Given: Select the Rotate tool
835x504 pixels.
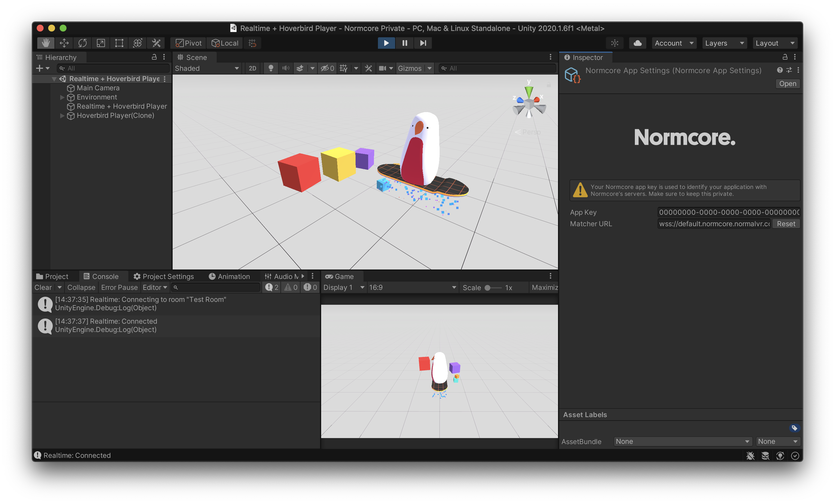Looking at the screenshot, I should click(82, 43).
